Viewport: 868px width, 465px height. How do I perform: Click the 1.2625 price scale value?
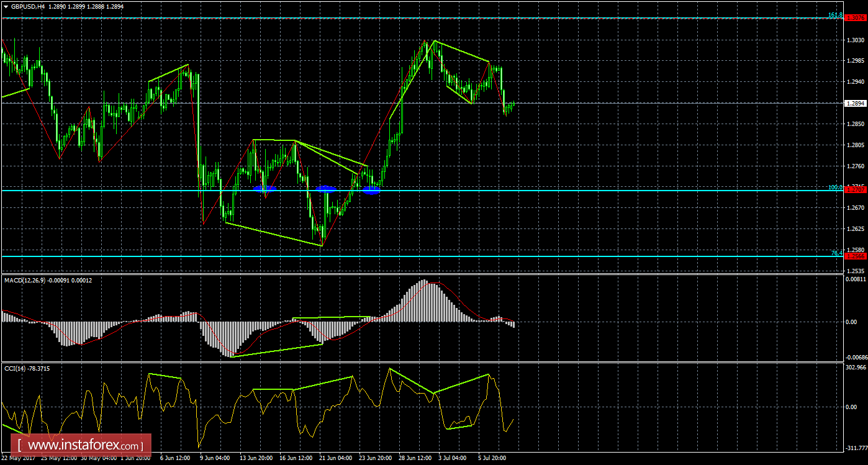click(855, 229)
